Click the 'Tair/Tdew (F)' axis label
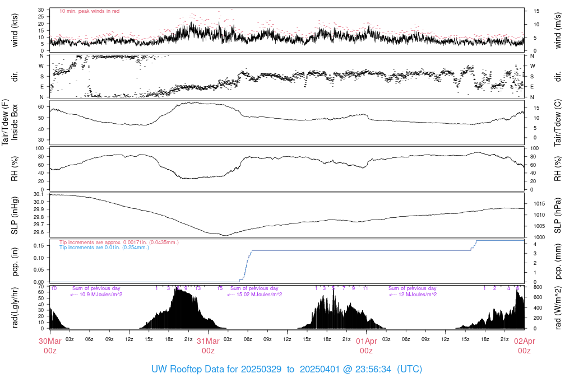574x392 pixels. (x=5, y=122)
